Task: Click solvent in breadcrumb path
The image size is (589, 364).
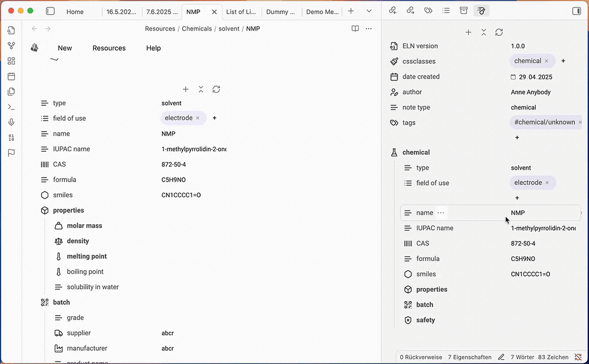Action: [229, 29]
